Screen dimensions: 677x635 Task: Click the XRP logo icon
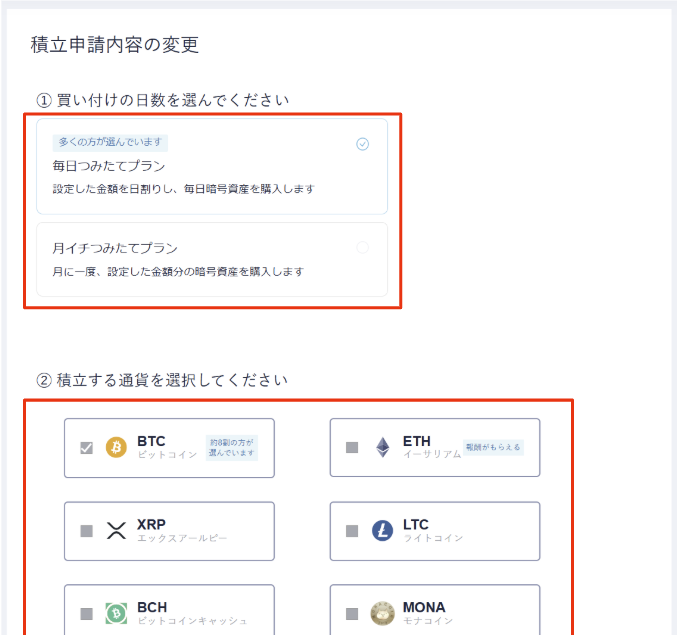(116, 531)
